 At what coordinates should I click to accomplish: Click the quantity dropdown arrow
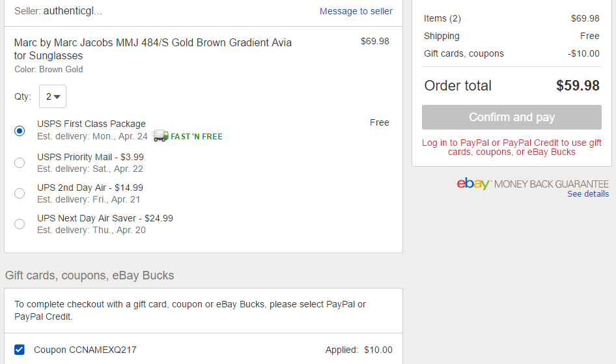(57, 96)
